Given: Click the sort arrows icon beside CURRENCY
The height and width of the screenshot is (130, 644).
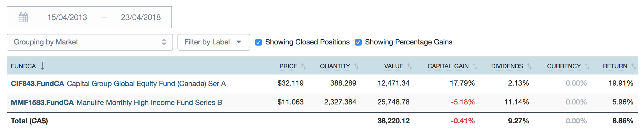Looking at the screenshot, I should pos(587,66).
